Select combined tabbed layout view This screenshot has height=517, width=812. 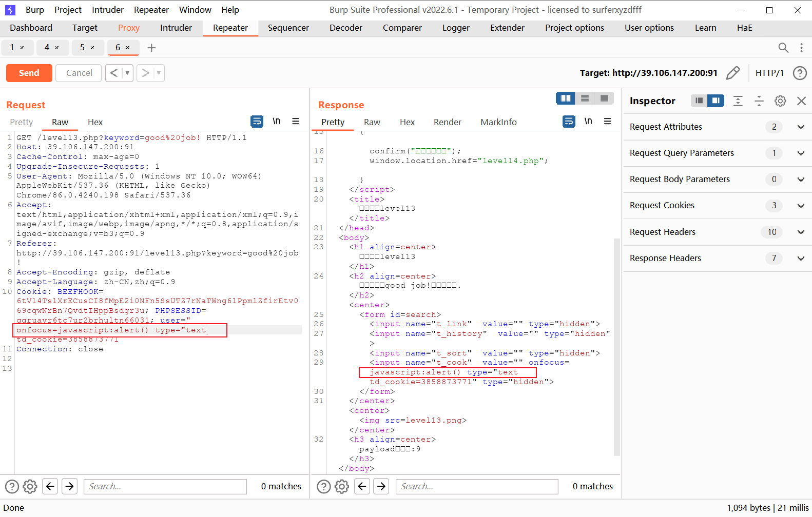[x=605, y=98]
